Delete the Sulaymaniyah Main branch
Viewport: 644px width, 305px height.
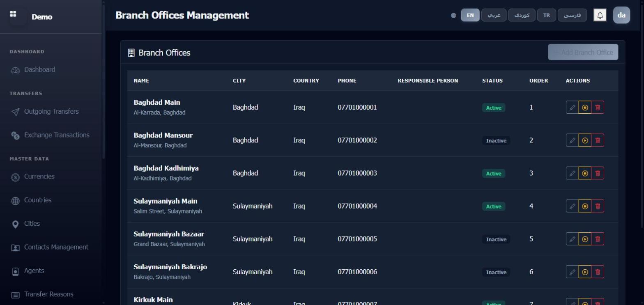coord(598,206)
